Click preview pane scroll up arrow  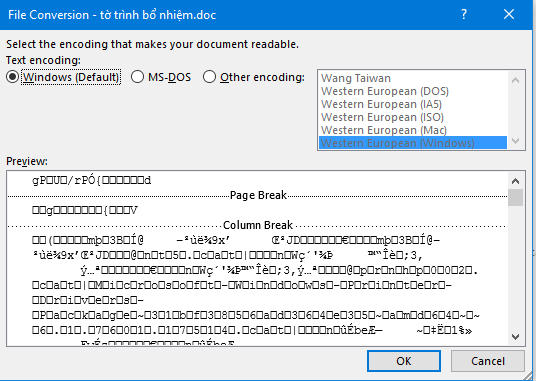(x=515, y=181)
